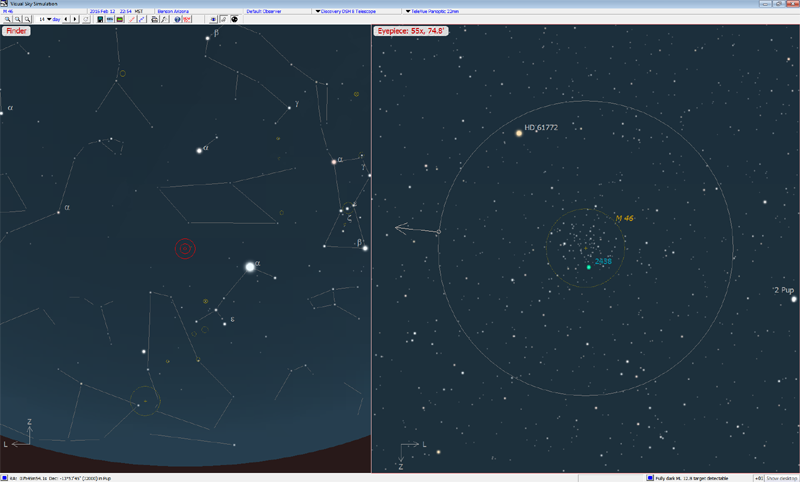The height and width of the screenshot is (482, 800).
Task: Click the Benson Arizona location field
Action: 175,11
